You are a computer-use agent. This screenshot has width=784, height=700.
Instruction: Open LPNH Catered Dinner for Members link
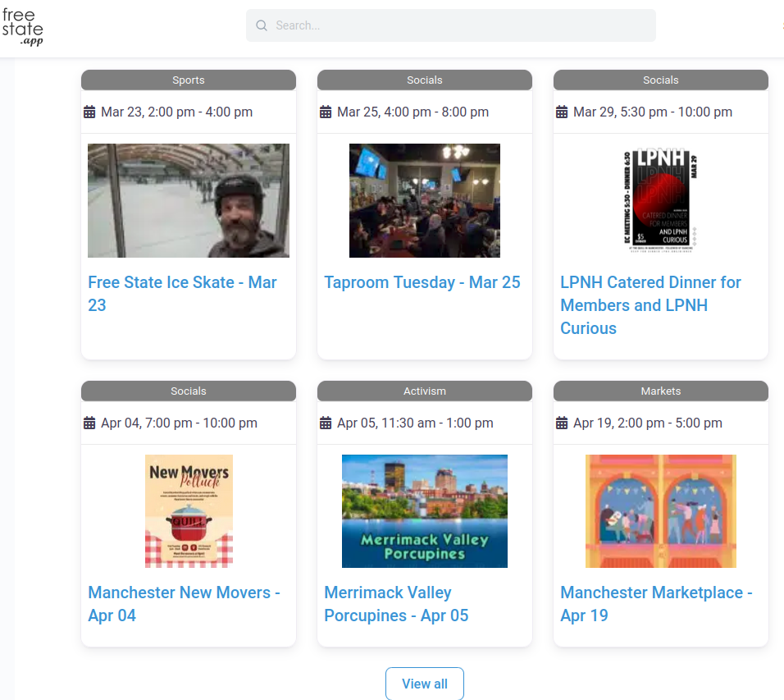tap(650, 305)
